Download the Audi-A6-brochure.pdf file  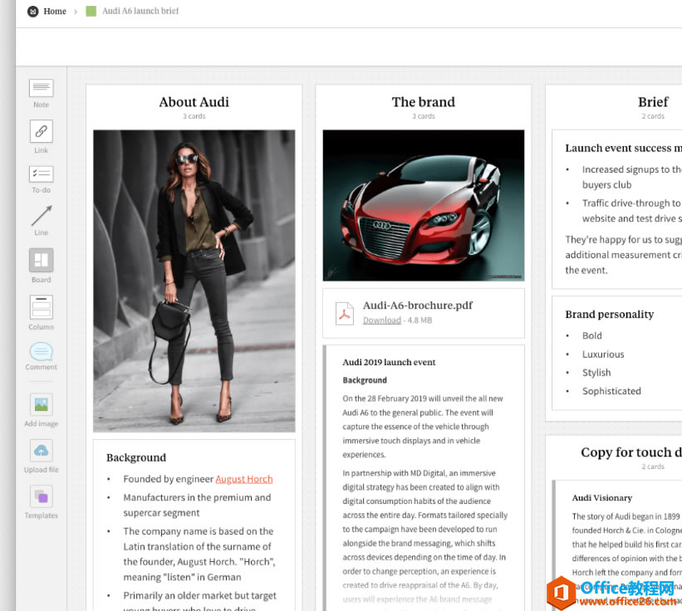[382, 320]
